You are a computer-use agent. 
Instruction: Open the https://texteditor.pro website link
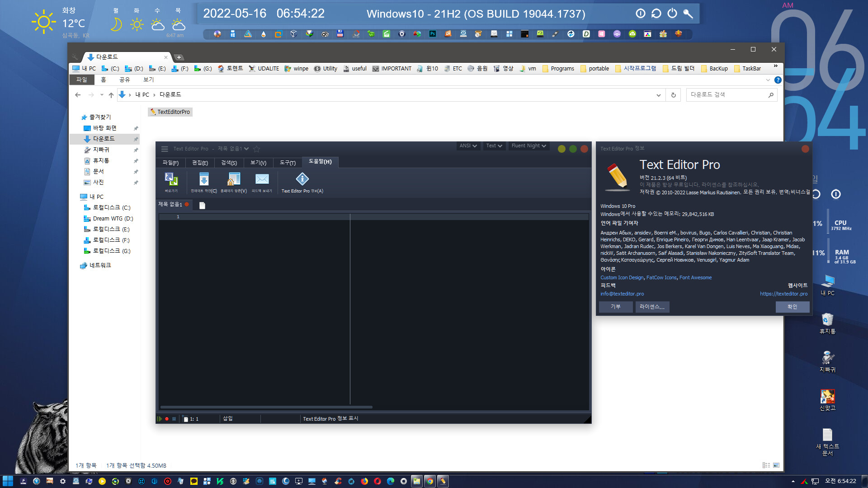coord(783,294)
